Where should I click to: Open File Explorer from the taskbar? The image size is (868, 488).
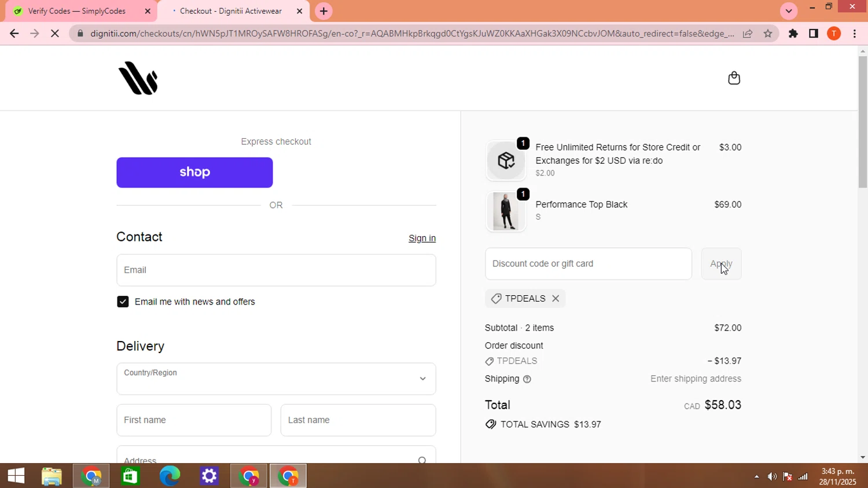52,476
